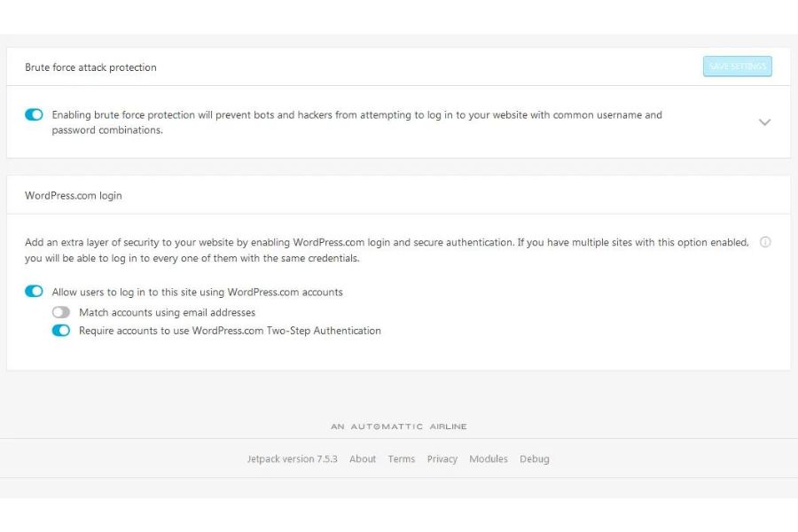This screenshot has height=532, width=798.
Task: Enable the match accounts by email switch
Action: pos(60,312)
